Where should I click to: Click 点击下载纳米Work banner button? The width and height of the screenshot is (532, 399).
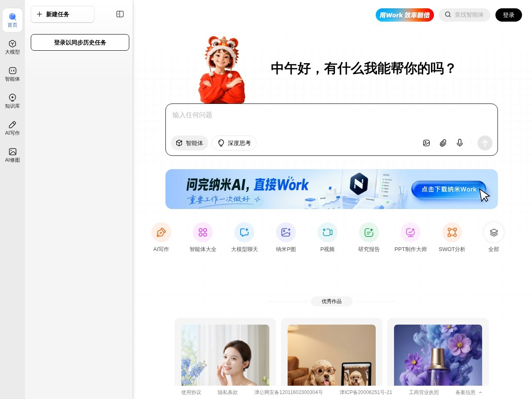[x=449, y=189]
